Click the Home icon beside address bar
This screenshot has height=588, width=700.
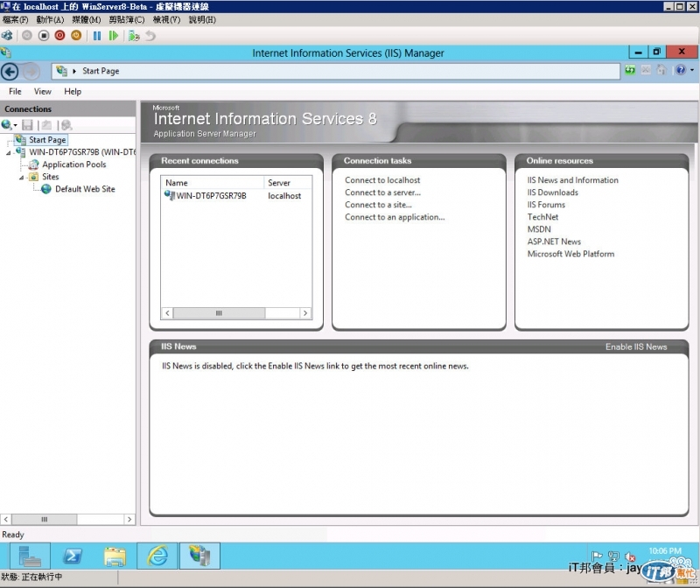tap(661, 70)
